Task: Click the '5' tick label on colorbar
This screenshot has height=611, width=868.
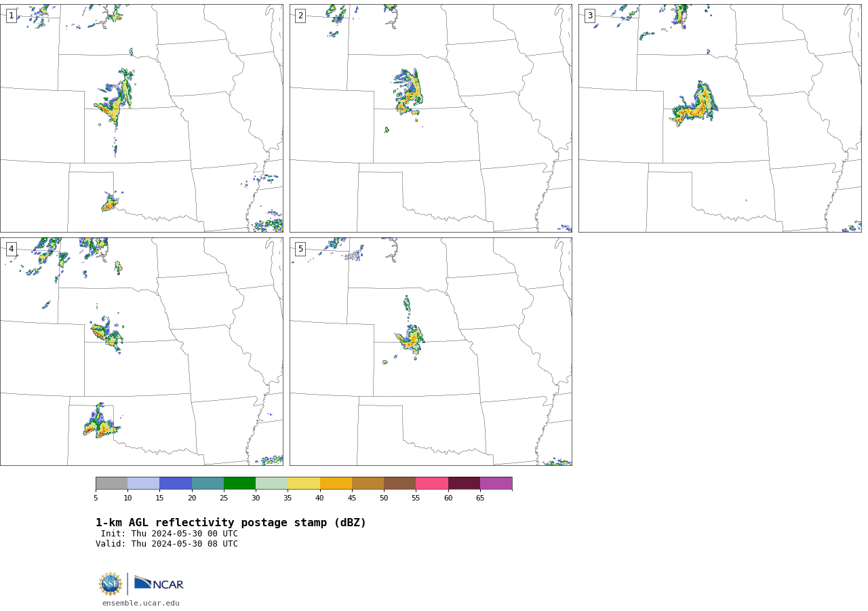Action: [96, 498]
